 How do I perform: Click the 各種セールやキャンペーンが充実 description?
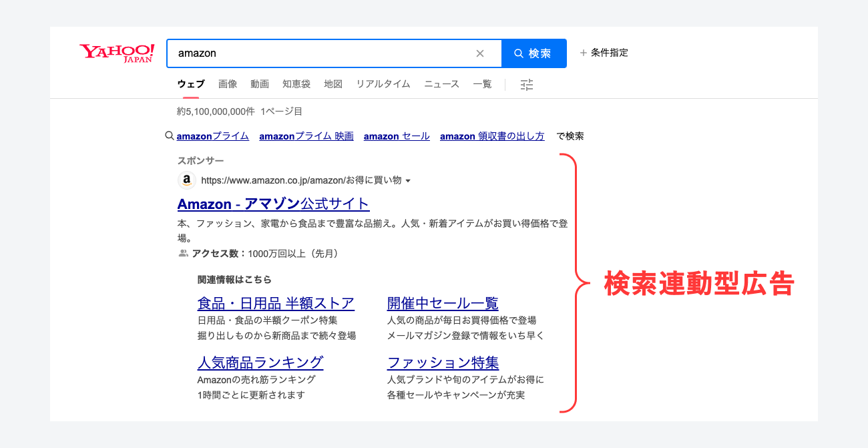click(456, 395)
